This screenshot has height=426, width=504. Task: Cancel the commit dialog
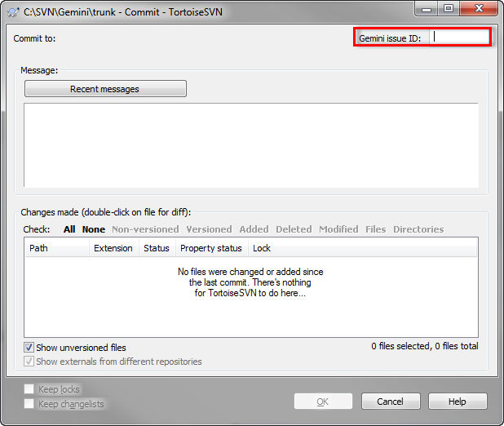point(391,402)
